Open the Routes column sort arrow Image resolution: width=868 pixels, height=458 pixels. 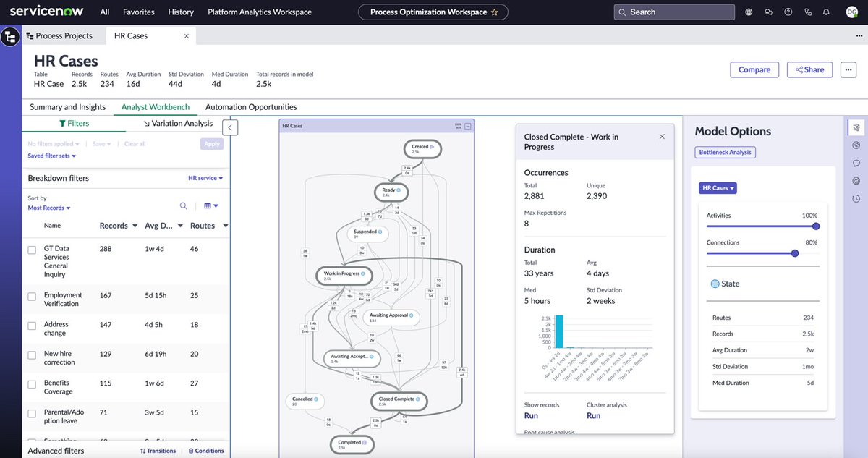tap(225, 226)
